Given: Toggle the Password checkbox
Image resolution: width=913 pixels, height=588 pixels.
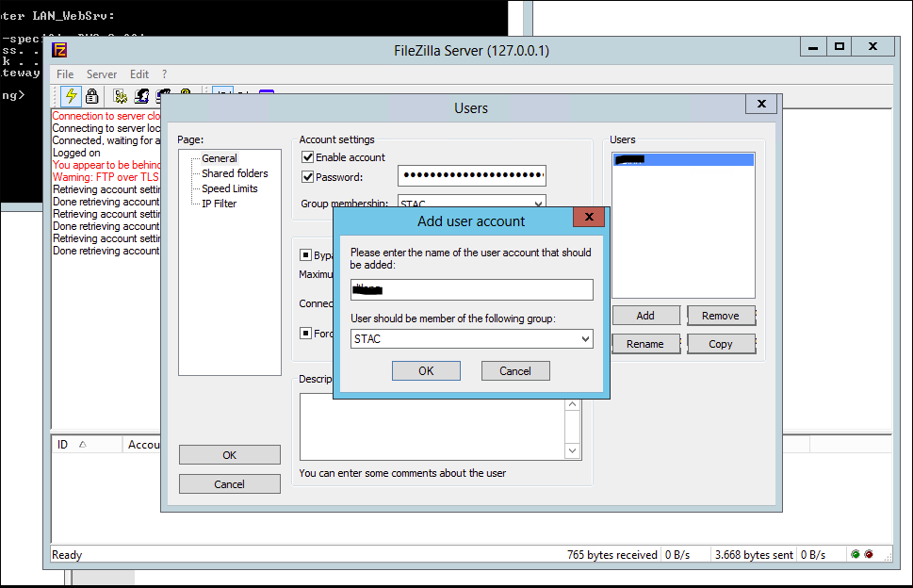Looking at the screenshot, I should 307,177.
